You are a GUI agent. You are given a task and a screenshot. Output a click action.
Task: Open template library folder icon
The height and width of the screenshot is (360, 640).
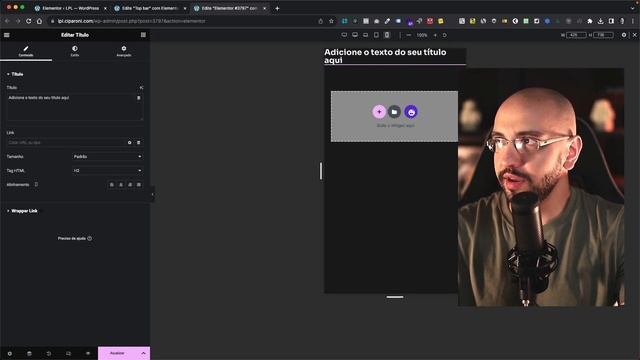click(x=394, y=112)
